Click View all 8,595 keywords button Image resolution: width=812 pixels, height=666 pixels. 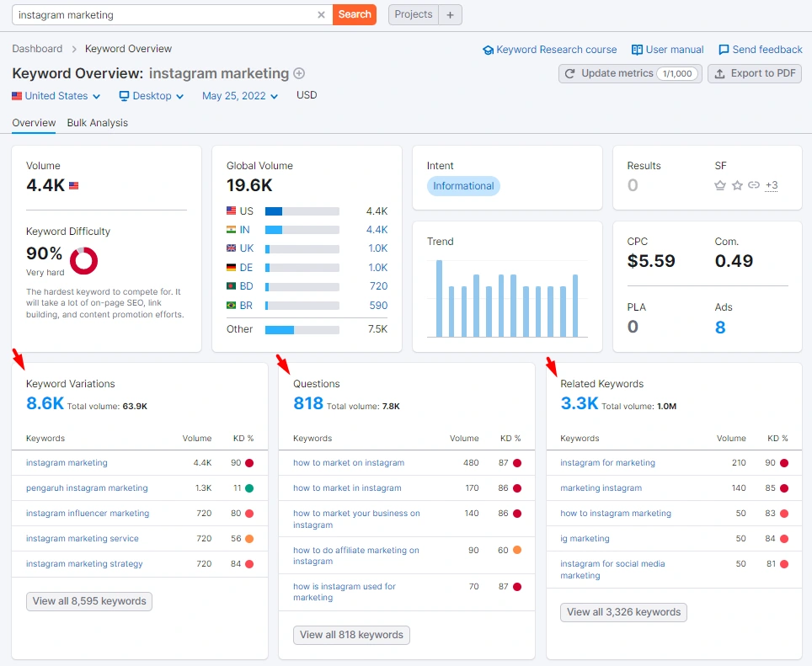tap(89, 601)
